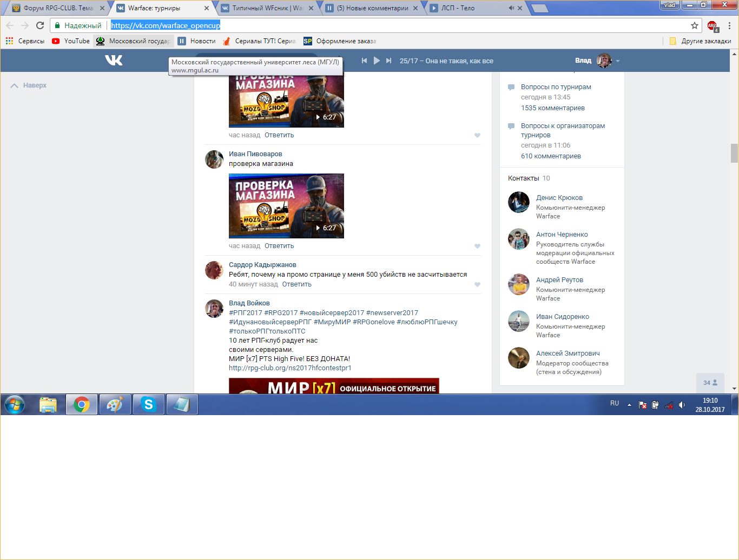Show hidden system tray icons
This screenshot has height=560, width=739.
coord(629,405)
